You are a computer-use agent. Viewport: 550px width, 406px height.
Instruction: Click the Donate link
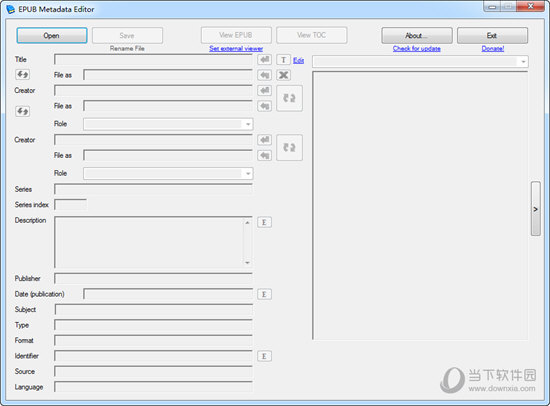coord(493,48)
